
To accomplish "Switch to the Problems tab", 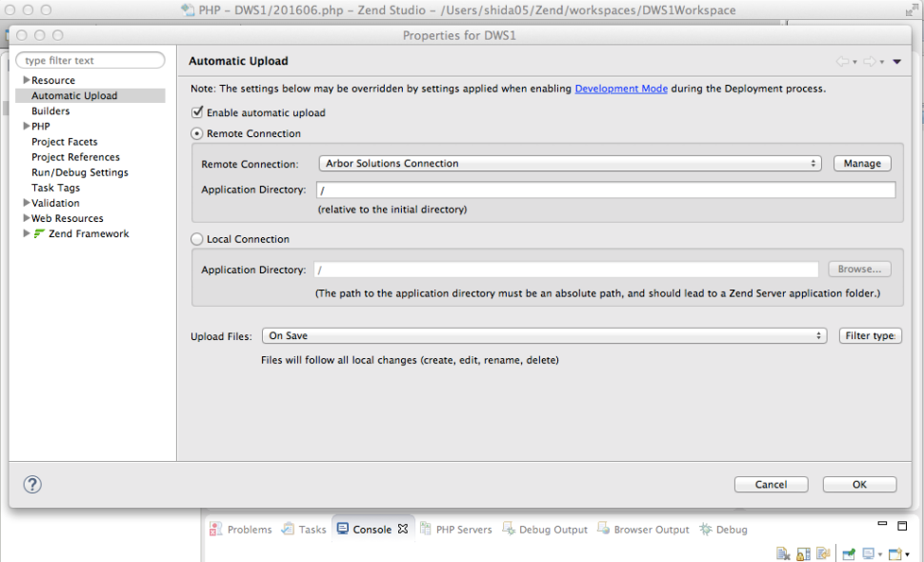I will (x=241, y=529).
